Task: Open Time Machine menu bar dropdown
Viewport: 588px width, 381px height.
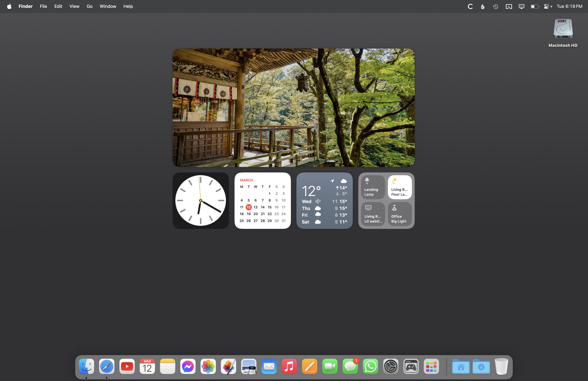Action: (x=496, y=6)
